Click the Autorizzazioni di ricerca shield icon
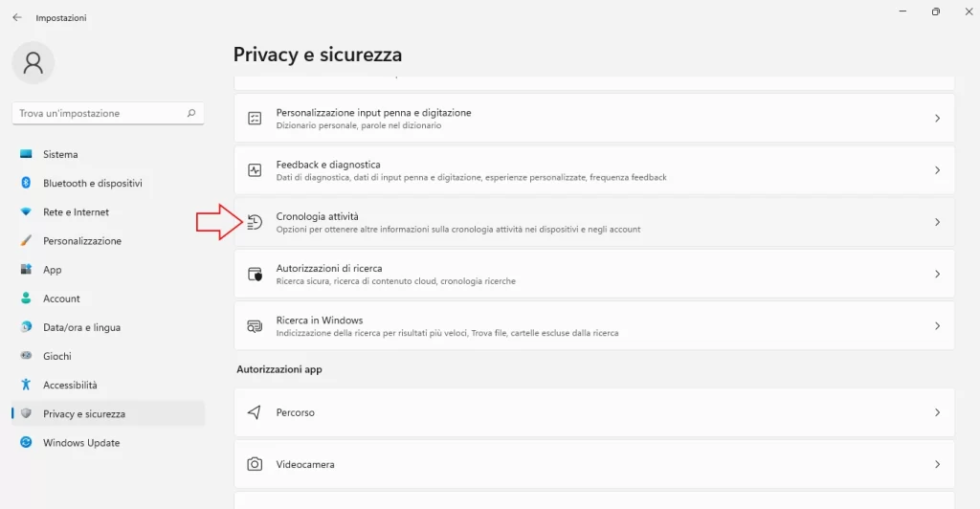The width and height of the screenshot is (980, 509). (255, 275)
